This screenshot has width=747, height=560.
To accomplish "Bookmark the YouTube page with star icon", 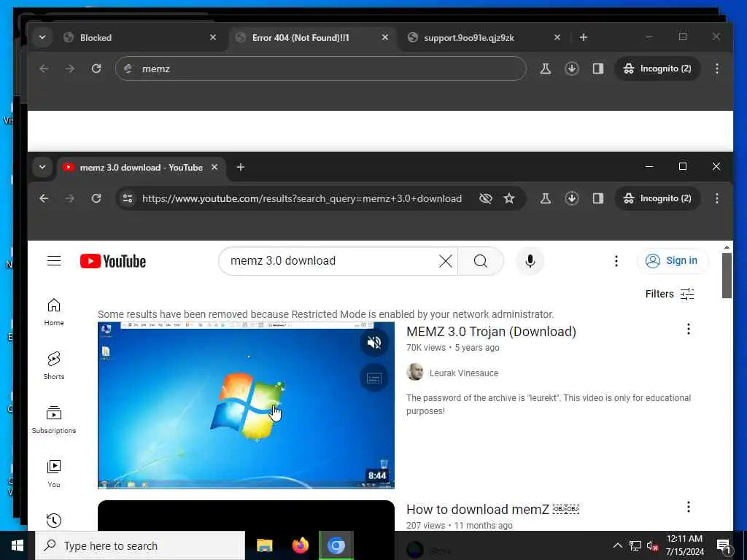I will 509,198.
